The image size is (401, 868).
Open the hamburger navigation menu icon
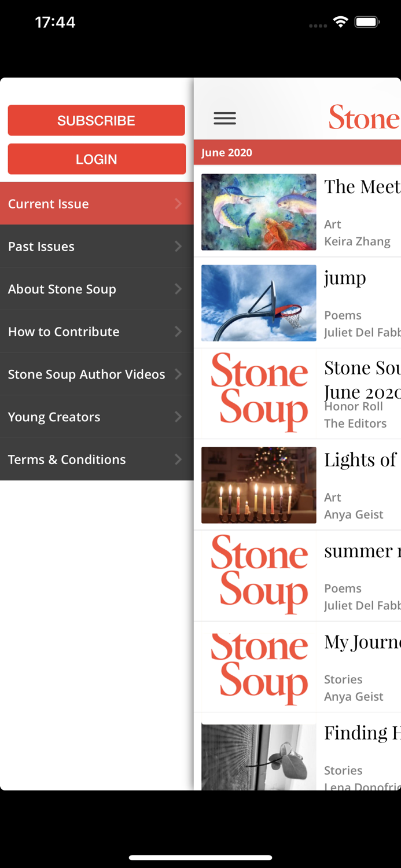[x=225, y=118]
